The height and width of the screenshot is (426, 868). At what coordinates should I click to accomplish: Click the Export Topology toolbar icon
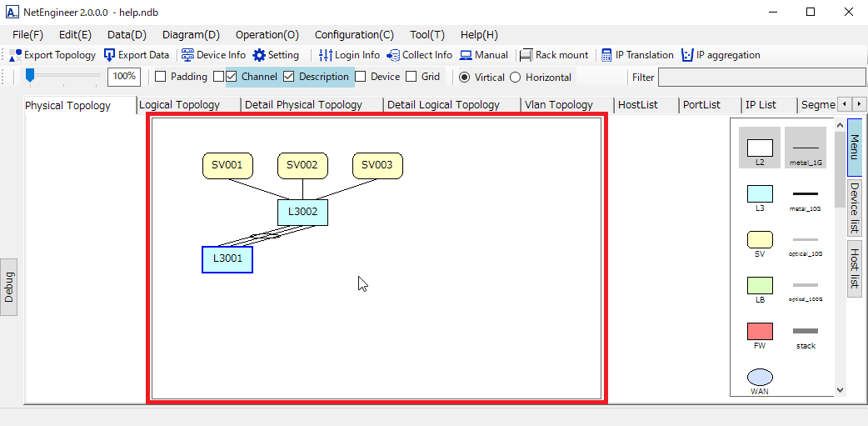16,55
